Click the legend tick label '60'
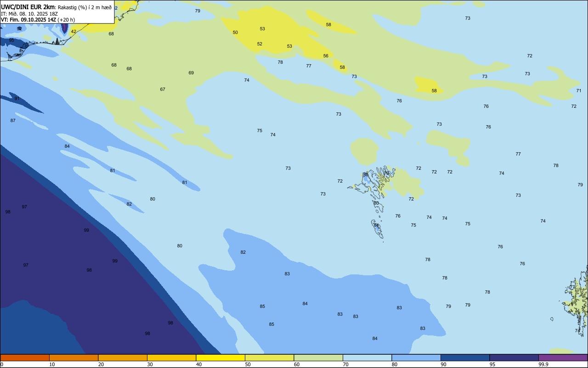Image resolution: width=588 pixels, height=368 pixels. click(x=297, y=364)
